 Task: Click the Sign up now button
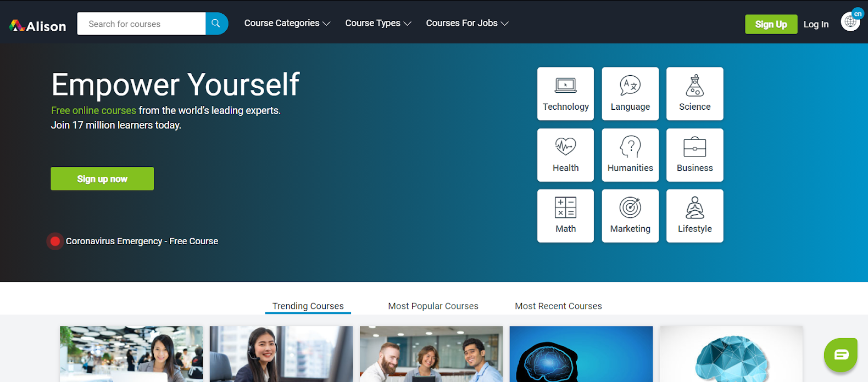click(x=102, y=179)
